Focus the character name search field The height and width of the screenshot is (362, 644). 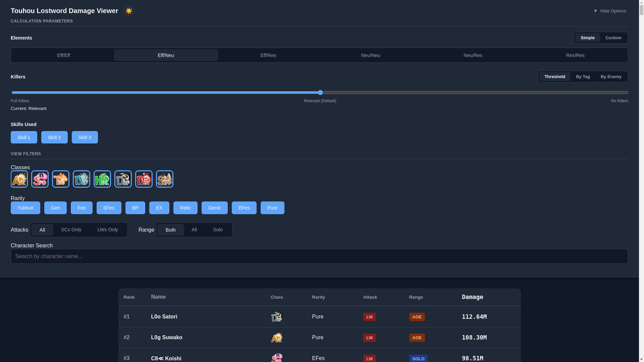pyautogui.click(x=319, y=256)
